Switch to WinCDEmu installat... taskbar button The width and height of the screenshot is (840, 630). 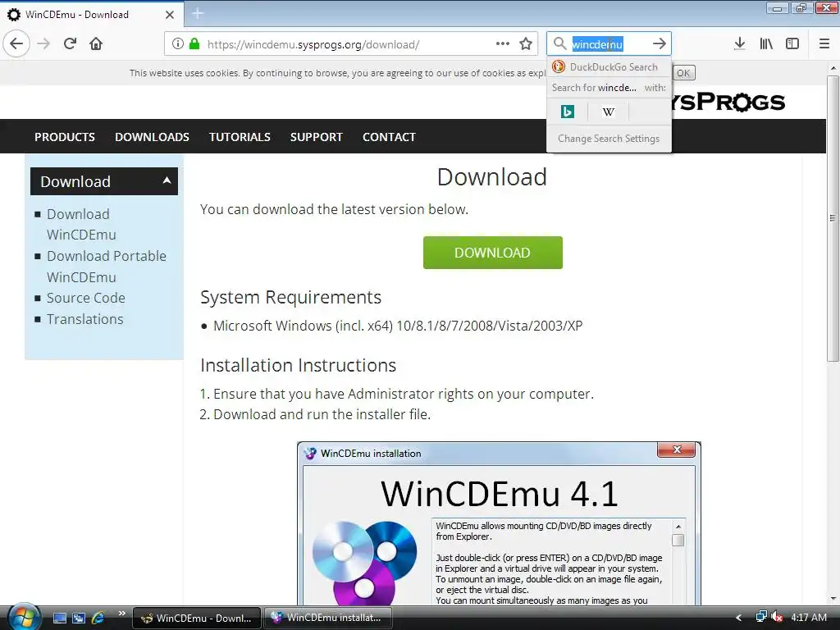[328, 618]
